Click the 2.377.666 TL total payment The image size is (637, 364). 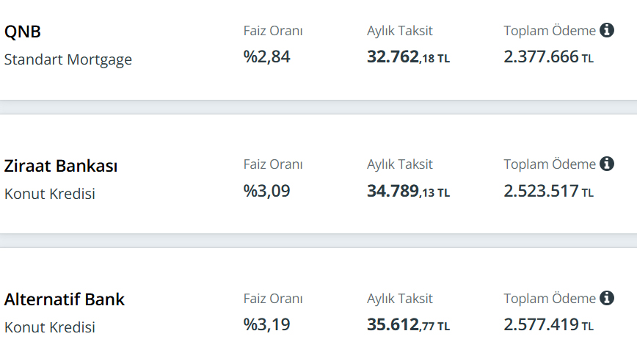(548, 57)
